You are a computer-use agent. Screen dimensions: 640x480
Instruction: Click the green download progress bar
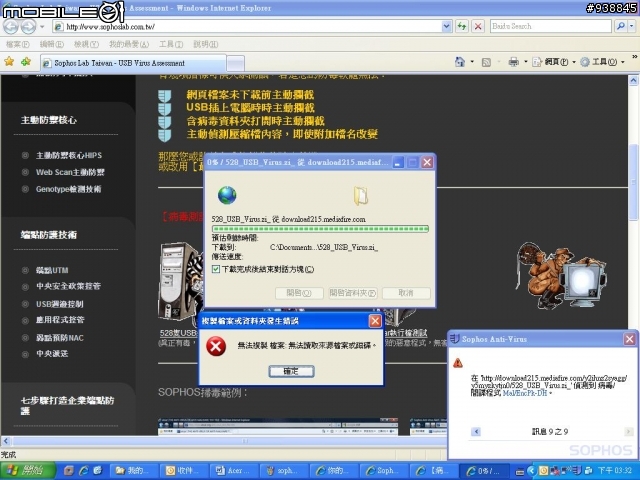coord(320,229)
